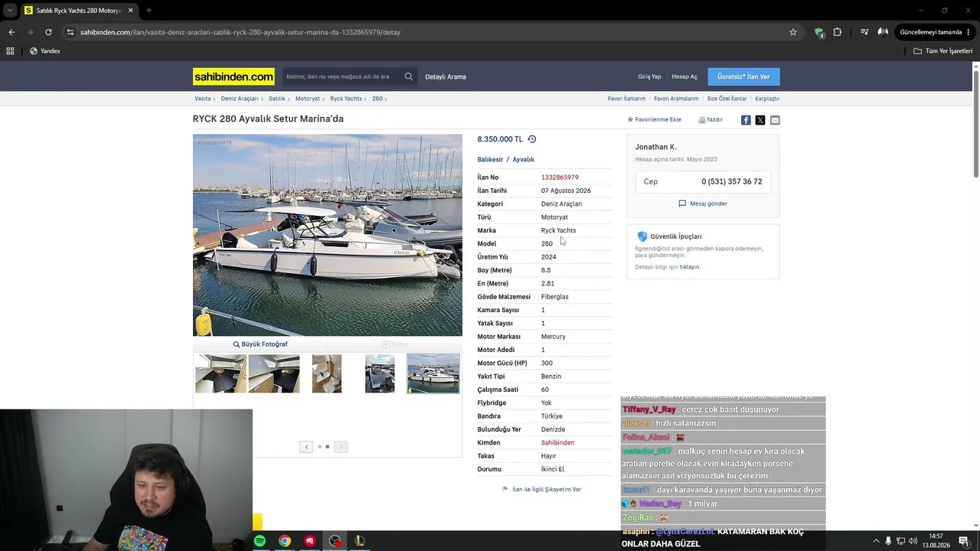Open Favori İlanlarım menu item

(626, 99)
